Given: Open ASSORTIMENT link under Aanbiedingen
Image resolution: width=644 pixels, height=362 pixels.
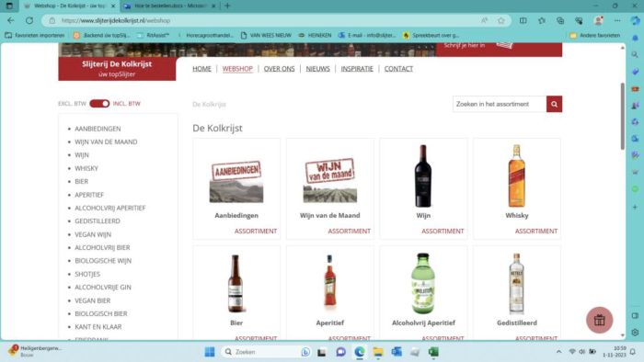Looking at the screenshot, I should 256,232.
